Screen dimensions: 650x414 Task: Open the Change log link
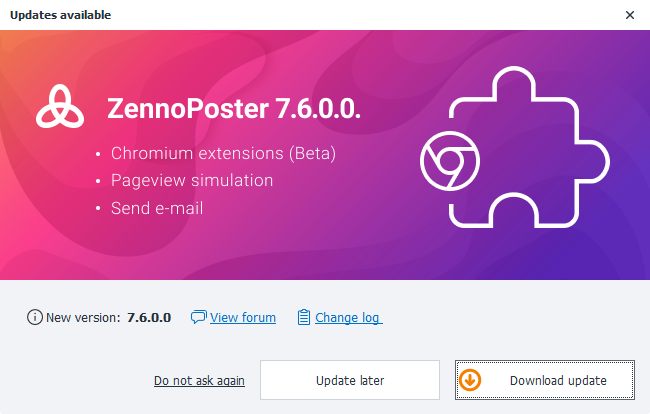348,318
